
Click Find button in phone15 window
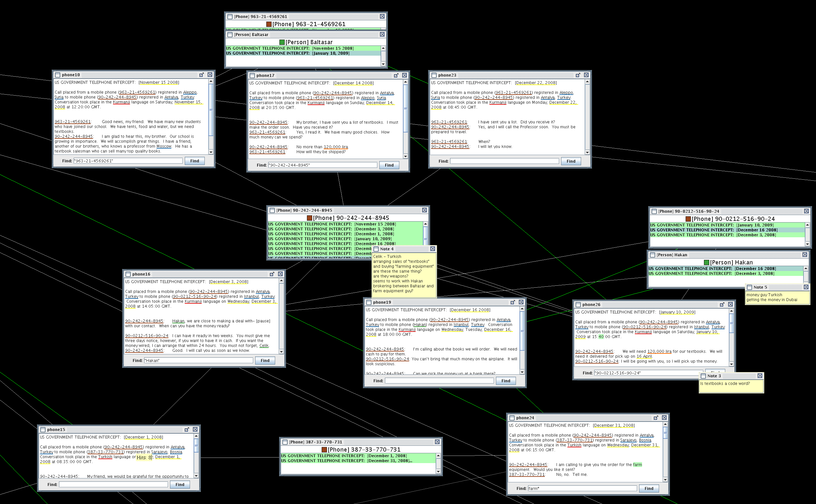click(180, 485)
